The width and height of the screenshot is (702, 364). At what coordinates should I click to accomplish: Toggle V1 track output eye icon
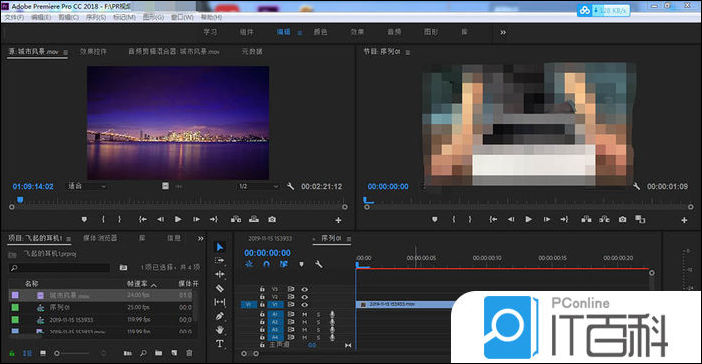[x=304, y=304]
